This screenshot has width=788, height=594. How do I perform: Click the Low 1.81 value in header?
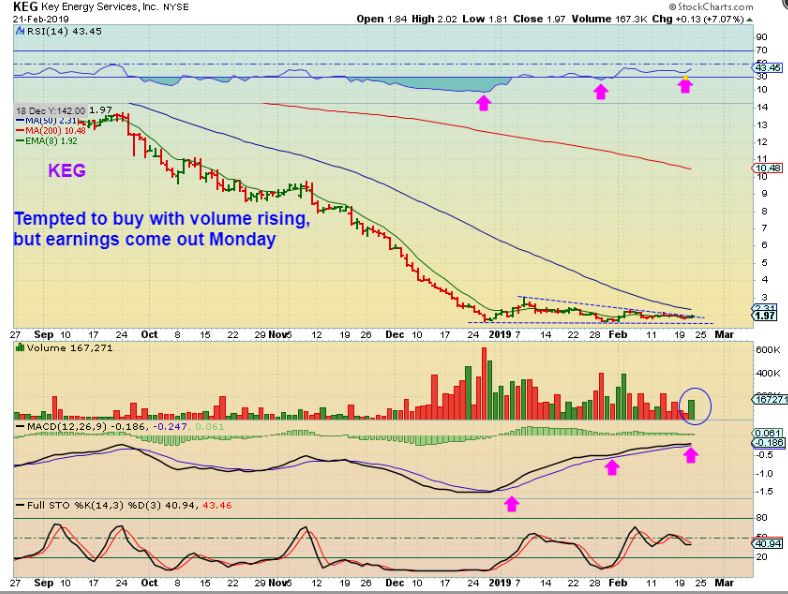pyautogui.click(x=485, y=19)
